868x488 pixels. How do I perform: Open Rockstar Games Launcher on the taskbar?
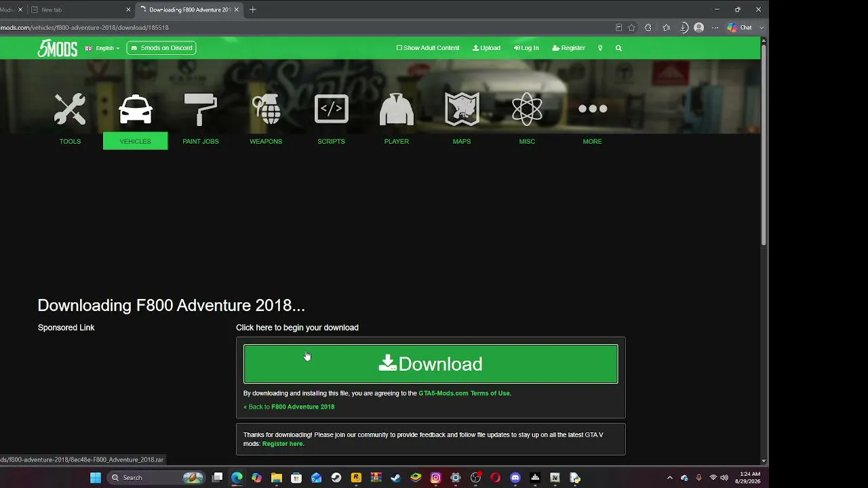pyautogui.click(x=356, y=478)
